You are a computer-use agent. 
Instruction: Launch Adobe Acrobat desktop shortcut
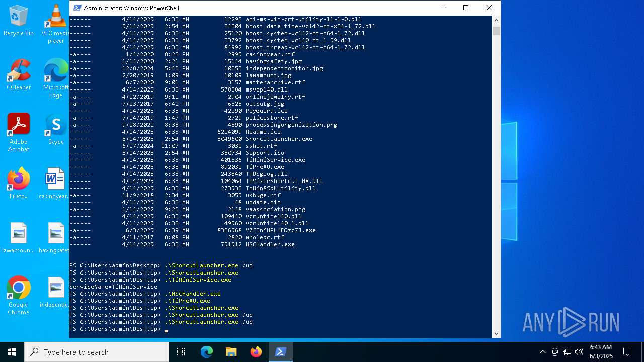[x=19, y=133]
